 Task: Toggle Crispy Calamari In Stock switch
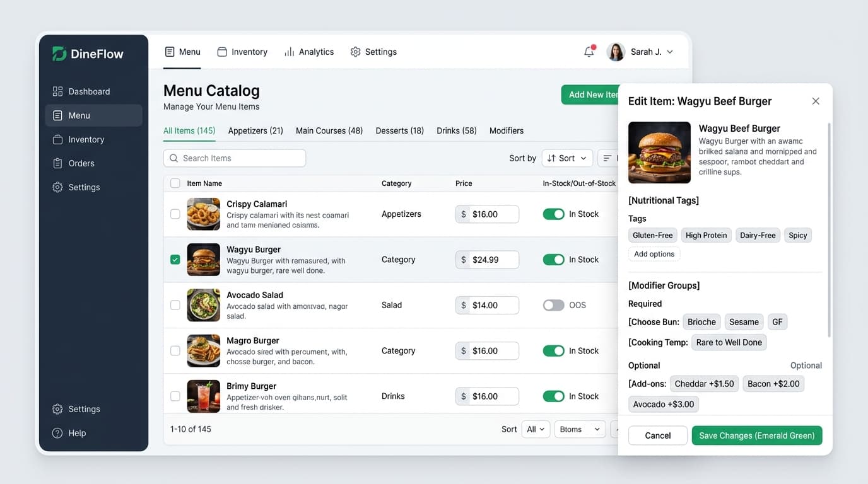coord(554,214)
